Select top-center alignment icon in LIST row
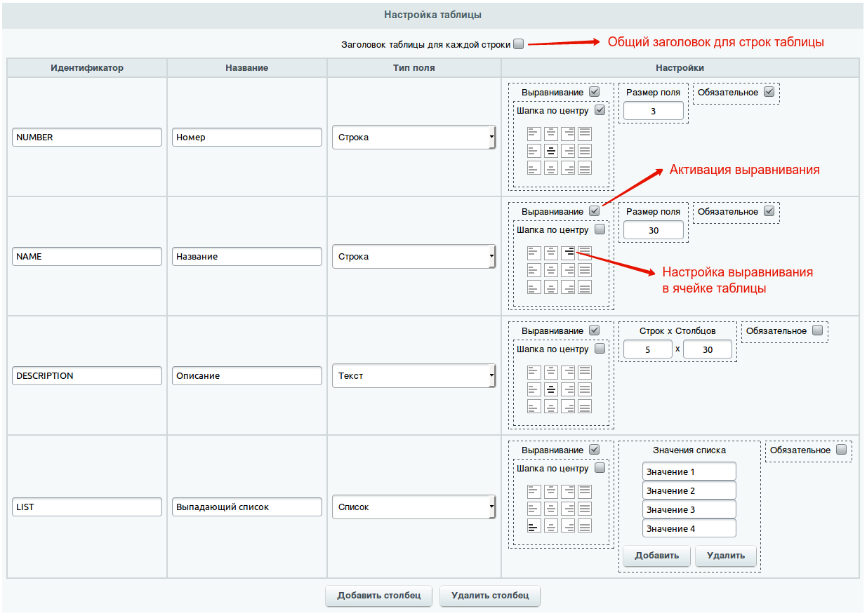The image size is (867, 616). point(551,491)
